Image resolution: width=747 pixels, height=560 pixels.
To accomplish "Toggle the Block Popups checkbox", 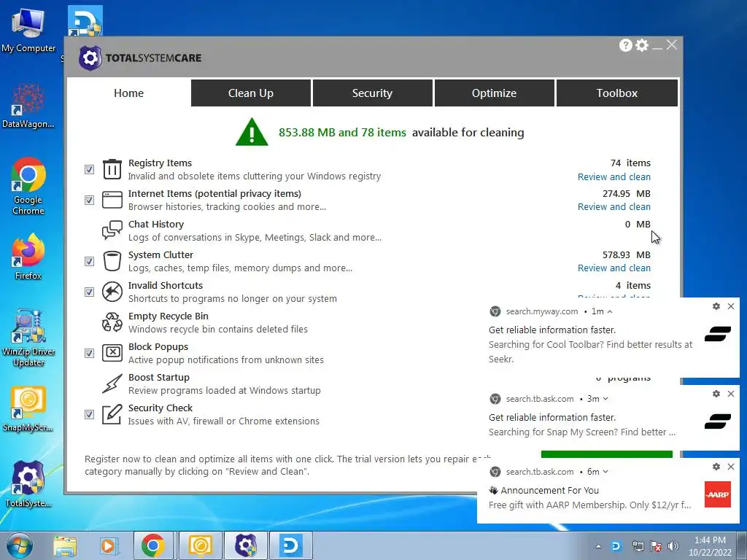I will (89, 353).
